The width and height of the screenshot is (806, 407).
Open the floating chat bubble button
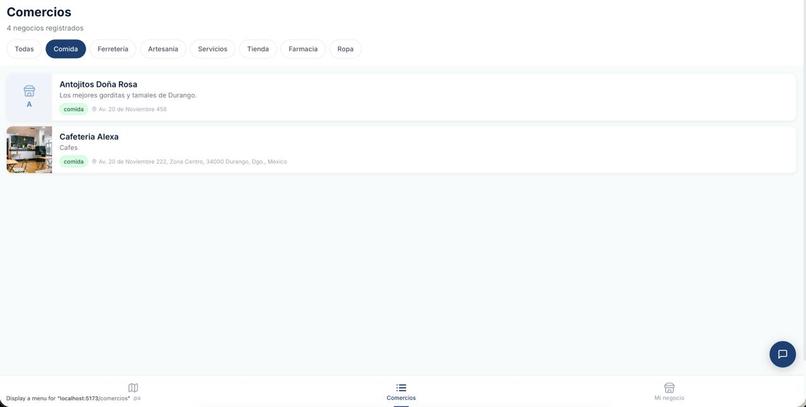click(x=782, y=354)
